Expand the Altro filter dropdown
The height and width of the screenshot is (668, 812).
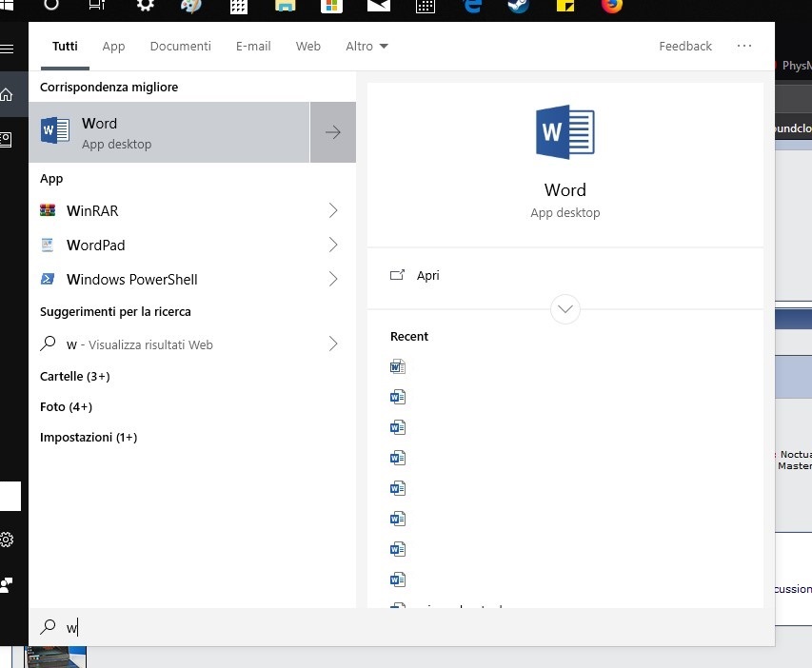pos(366,46)
